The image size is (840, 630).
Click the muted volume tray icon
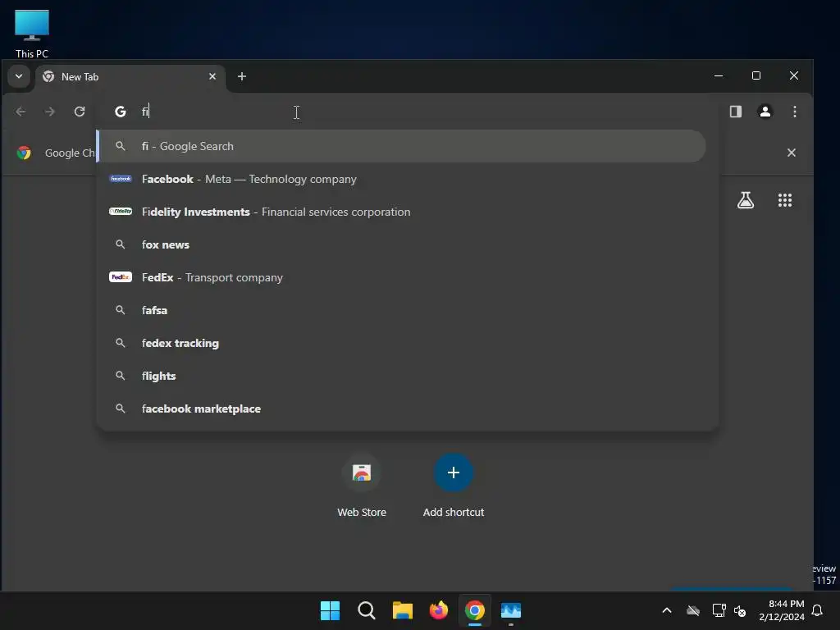click(x=740, y=610)
